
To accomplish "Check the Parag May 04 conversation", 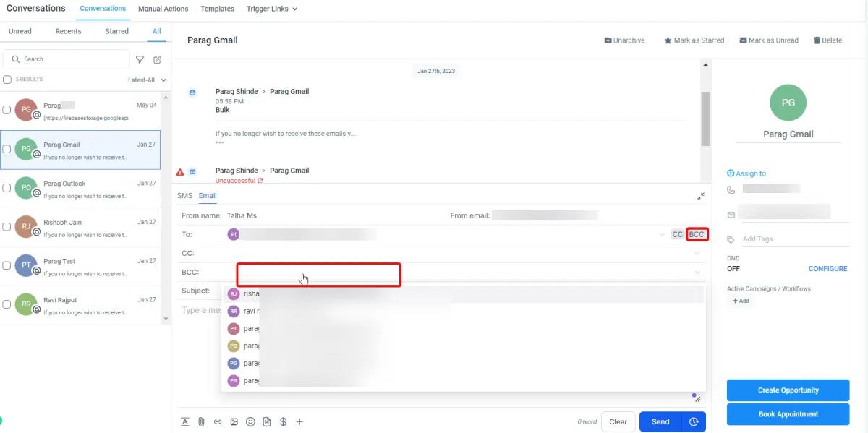I will (7, 110).
